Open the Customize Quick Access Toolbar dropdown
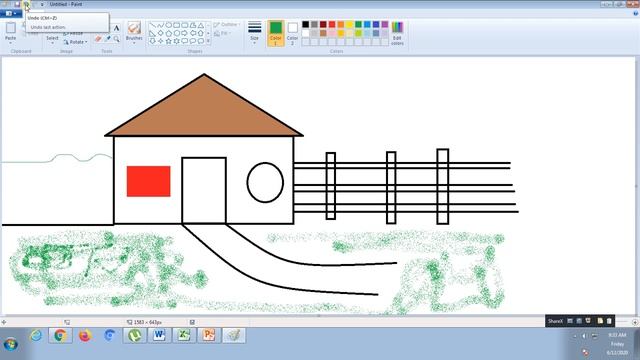The height and width of the screenshot is (360, 640). coord(42,4)
